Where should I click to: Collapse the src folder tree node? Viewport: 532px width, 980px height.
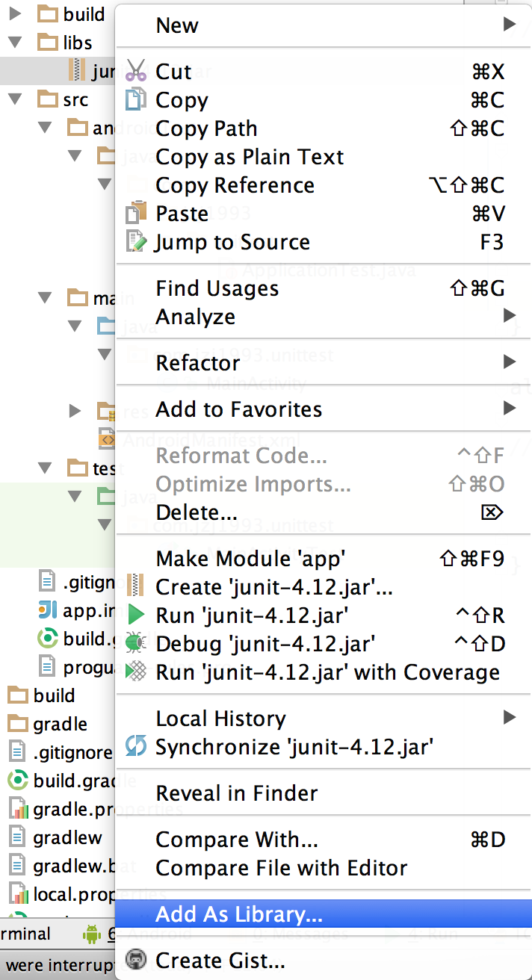point(15,99)
